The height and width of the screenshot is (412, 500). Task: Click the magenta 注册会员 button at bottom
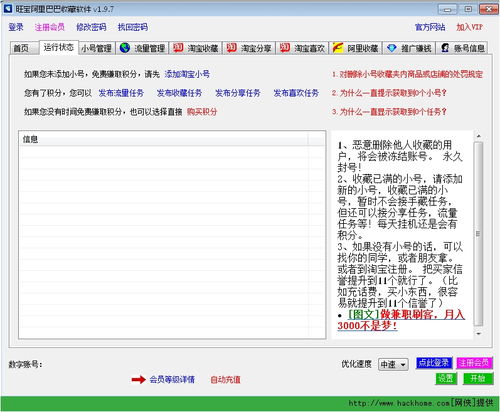pyautogui.click(x=475, y=363)
